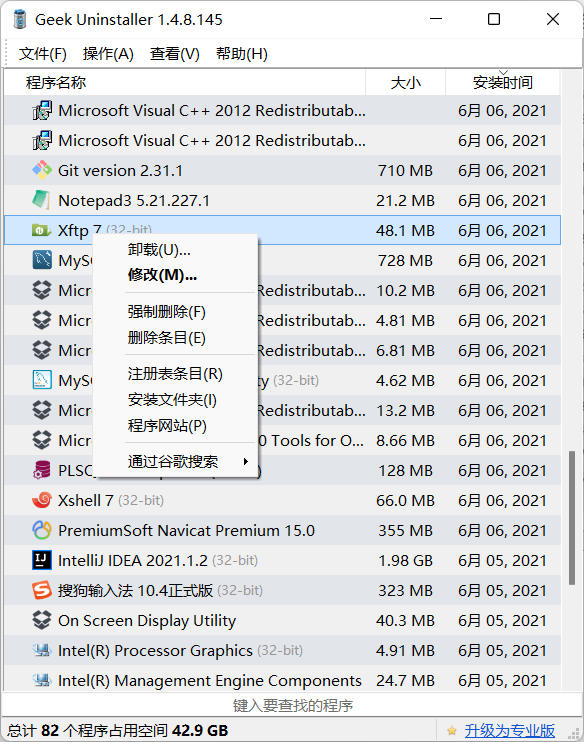The height and width of the screenshot is (742, 584).
Task: Click the icon in the 4.81 MB row
Action: click(x=42, y=320)
